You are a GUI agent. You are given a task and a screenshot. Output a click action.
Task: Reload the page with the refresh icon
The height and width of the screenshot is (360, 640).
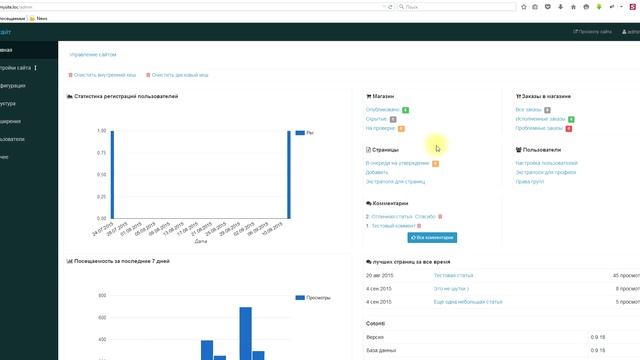click(390, 7)
